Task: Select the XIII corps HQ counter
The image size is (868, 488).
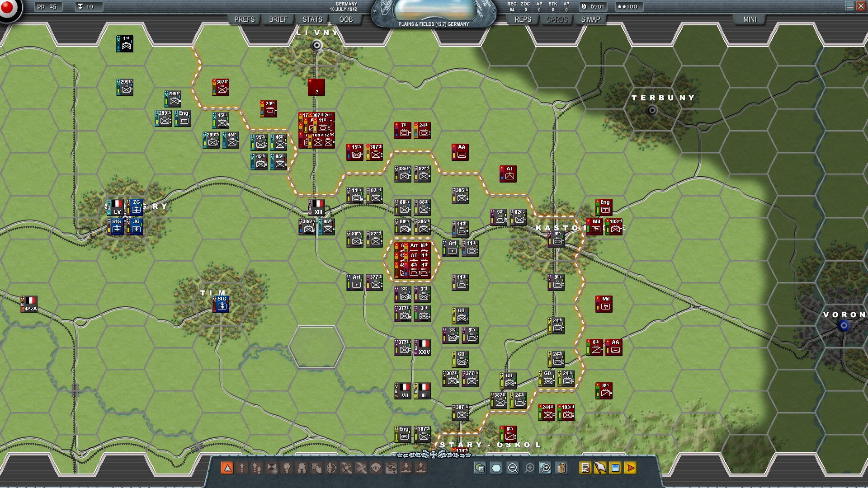Action: [x=316, y=207]
